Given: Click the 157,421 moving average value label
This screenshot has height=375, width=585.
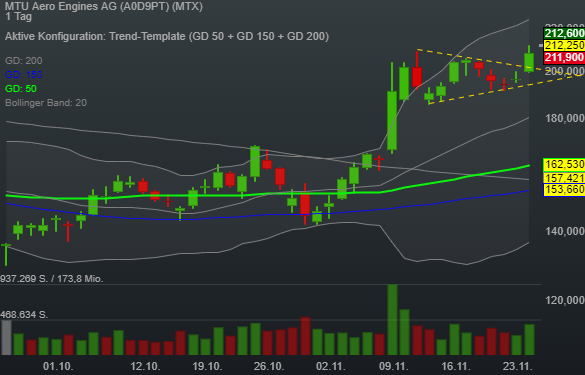Looking at the screenshot, I should 564,178.
